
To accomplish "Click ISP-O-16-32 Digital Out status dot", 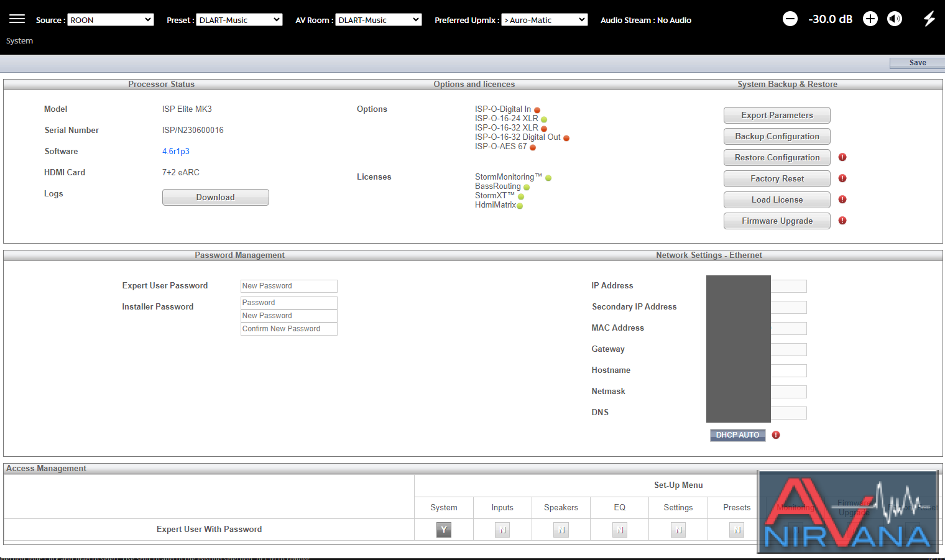I will point(566,138).
